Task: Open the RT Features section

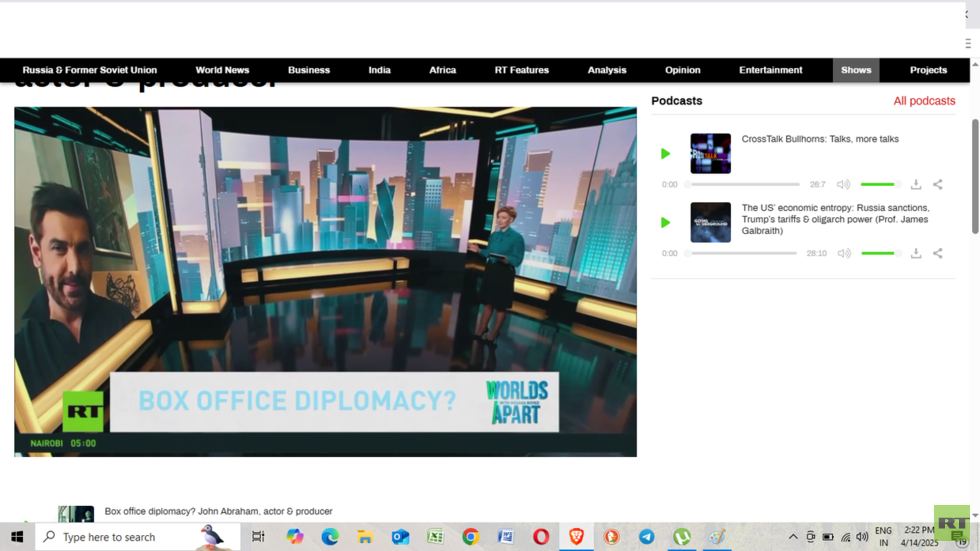Action: (522, 70)
